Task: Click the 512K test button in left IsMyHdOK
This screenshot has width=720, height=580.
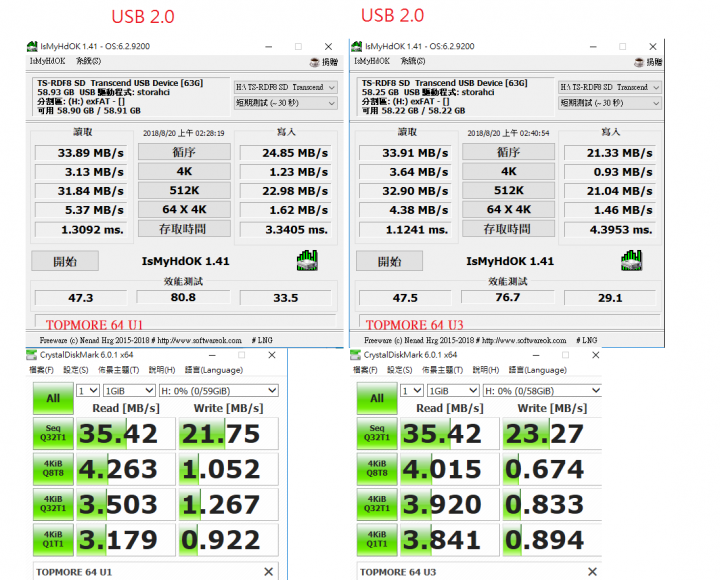Action: click(184, 190)
